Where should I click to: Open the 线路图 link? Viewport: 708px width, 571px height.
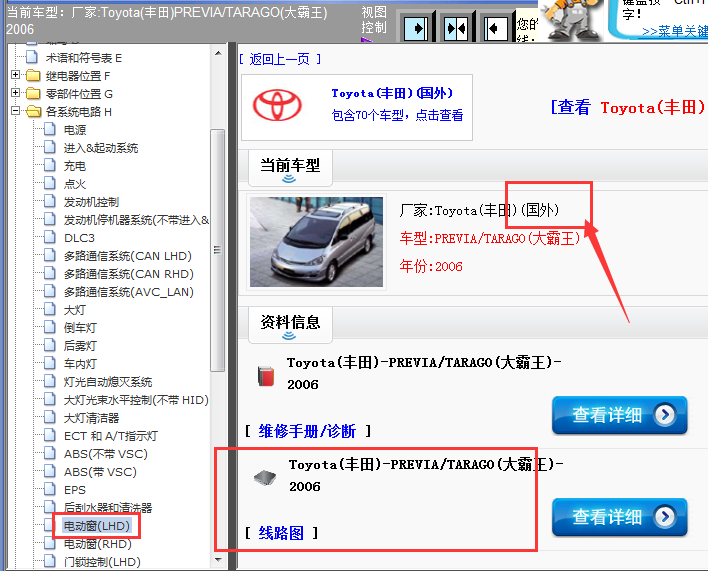click(281, 533)
